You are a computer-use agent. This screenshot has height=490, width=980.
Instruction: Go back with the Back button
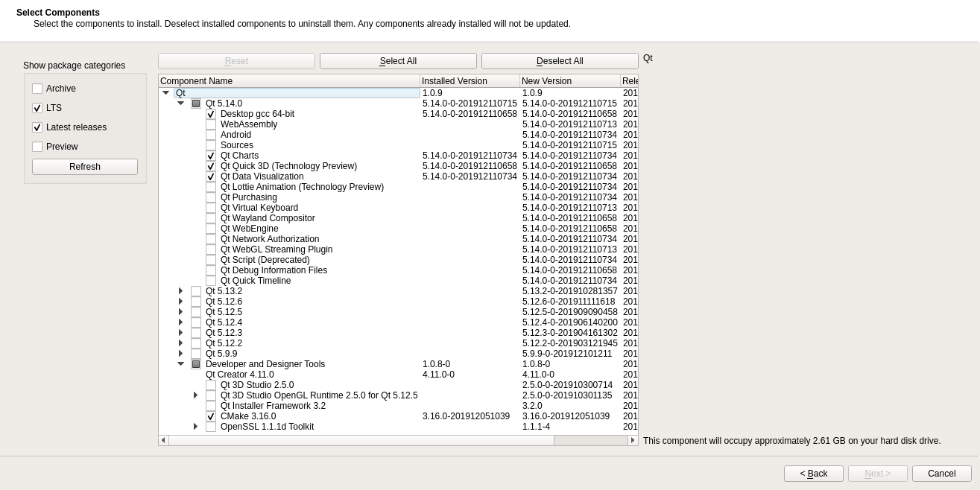(814, 474)
